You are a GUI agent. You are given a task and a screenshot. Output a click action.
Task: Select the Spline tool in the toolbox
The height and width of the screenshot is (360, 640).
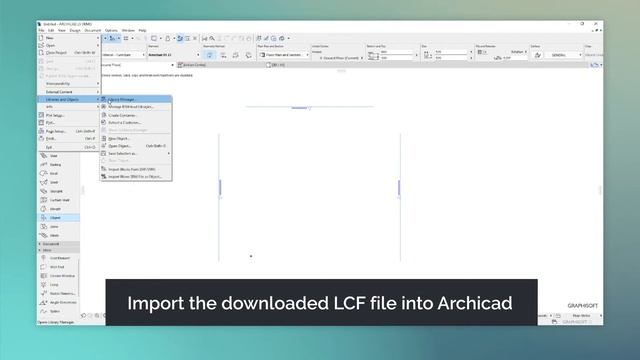point(58,311)
